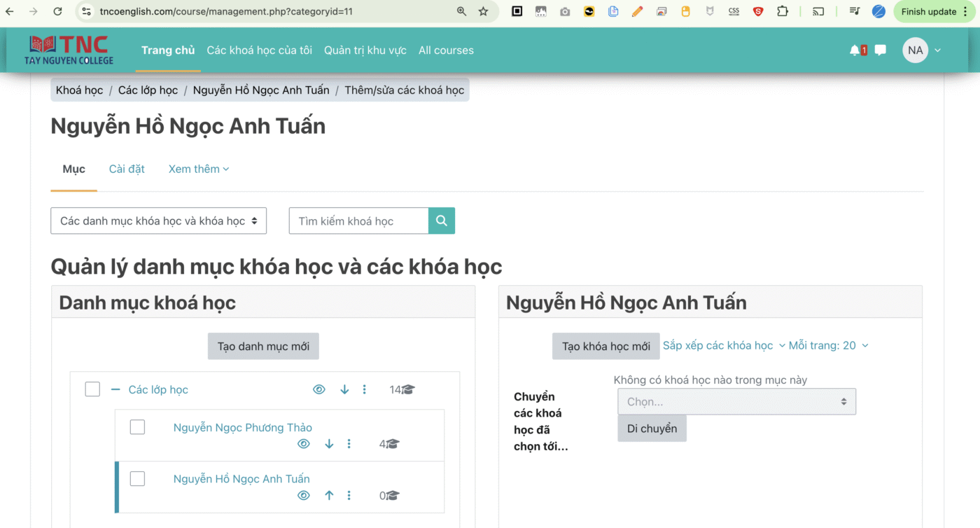Open the category and course view dropdown
Viewport: 980px width, 528px height.
click(x=158, y=221)
